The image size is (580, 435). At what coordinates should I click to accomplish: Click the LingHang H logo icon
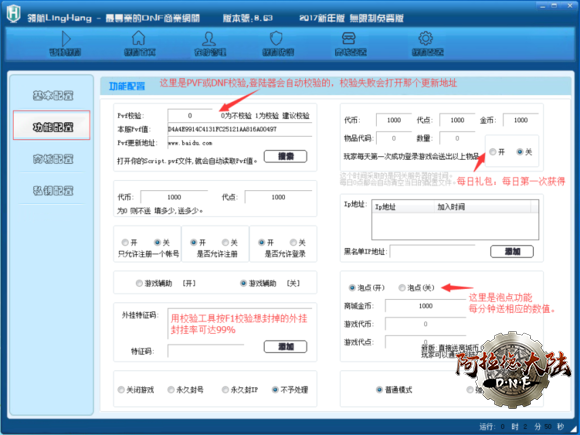[x=13, y=14]
